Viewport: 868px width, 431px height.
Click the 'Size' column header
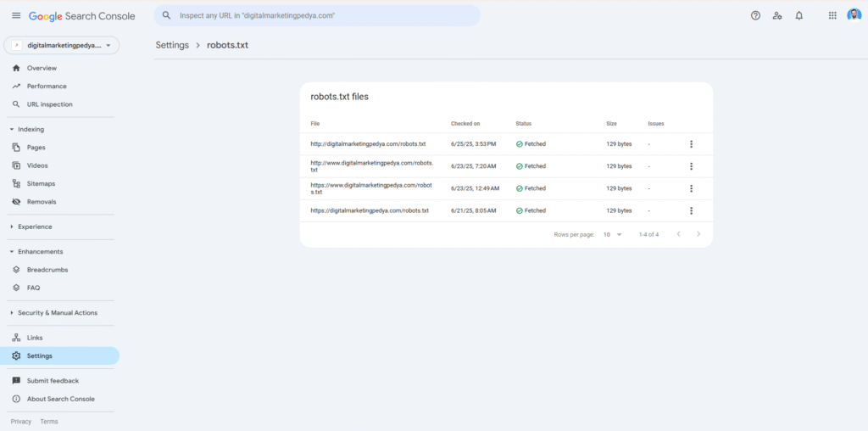pyautogui.click(x=612, y=124)
